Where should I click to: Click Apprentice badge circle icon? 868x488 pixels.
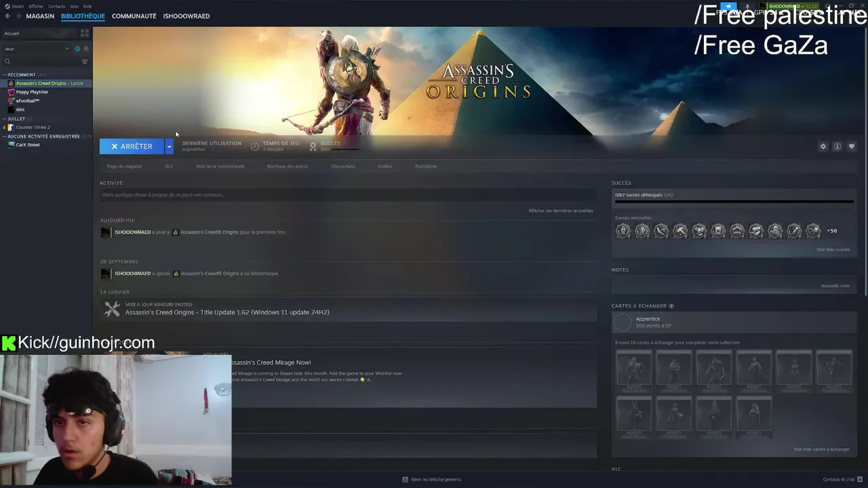(x=623, y=323)
